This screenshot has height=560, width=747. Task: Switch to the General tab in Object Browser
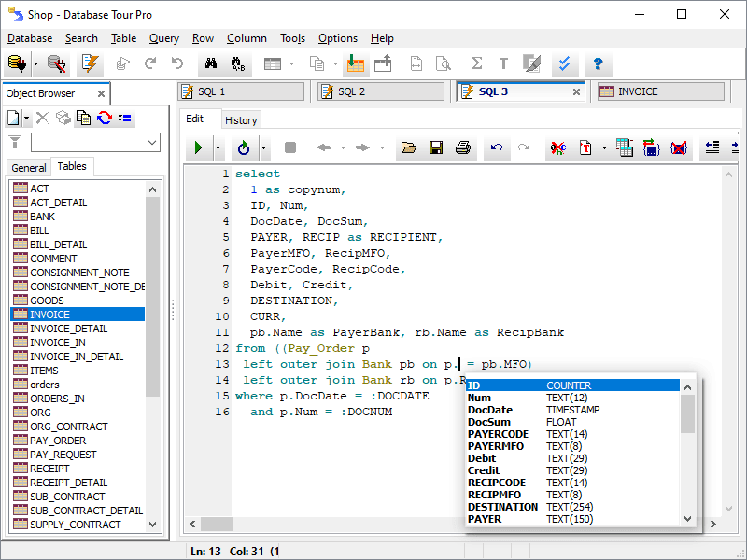coord(28,168)
